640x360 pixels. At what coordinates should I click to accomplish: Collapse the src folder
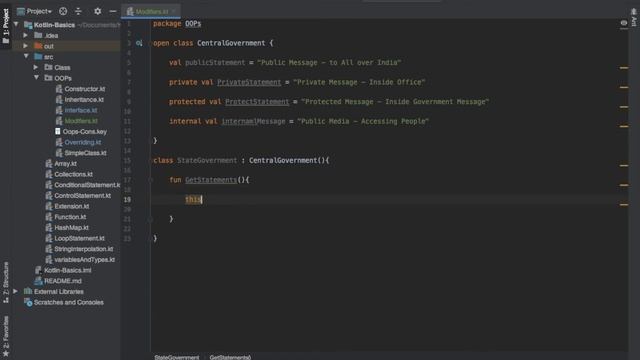tap(27, 57)
